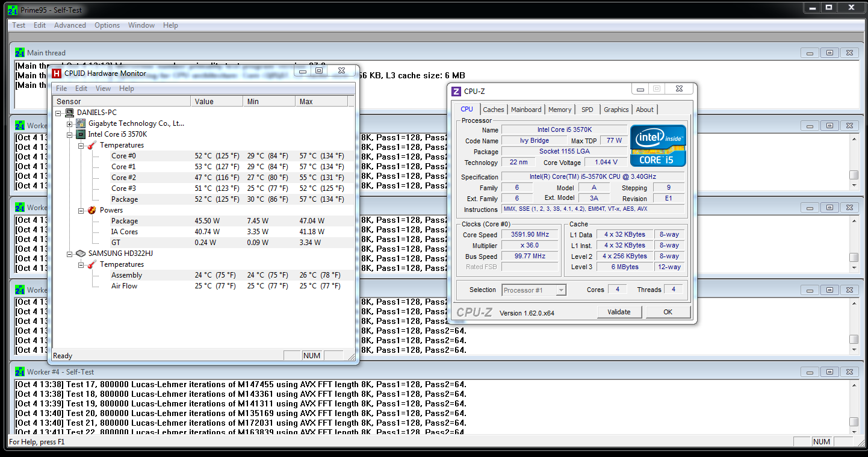Click the thermometer icon under SAMSUNG HD322HJ
The image size is (868, 457).
tap(92, 264)
